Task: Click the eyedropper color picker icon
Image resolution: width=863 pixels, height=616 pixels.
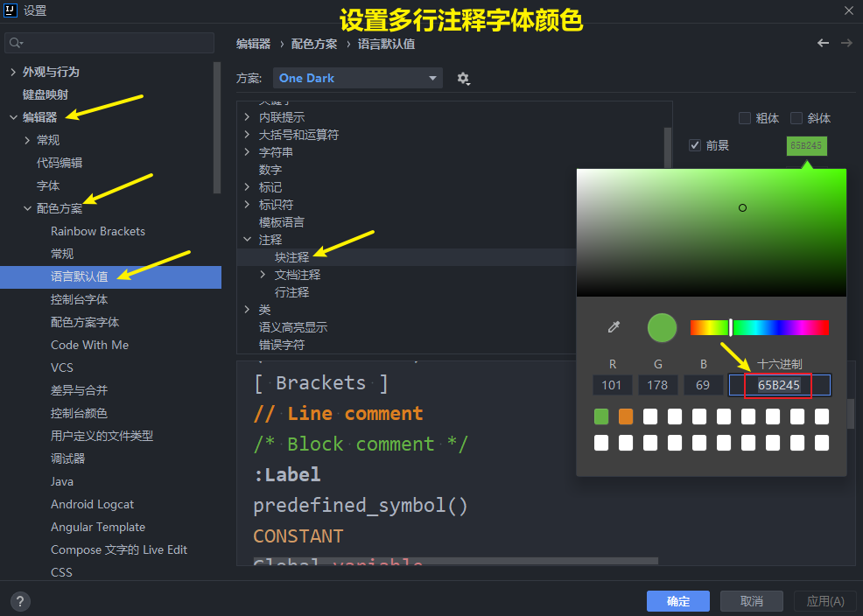Action: pyautogui.click(x=614, y=327)
